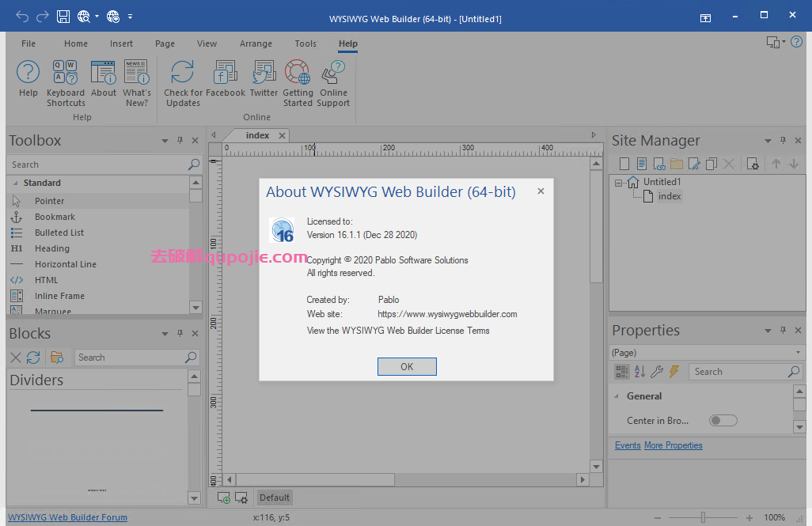This screenshot has width=812, height=526.
Task: Switch to the Insert ribbon tab
Action: tap(121, 44)
